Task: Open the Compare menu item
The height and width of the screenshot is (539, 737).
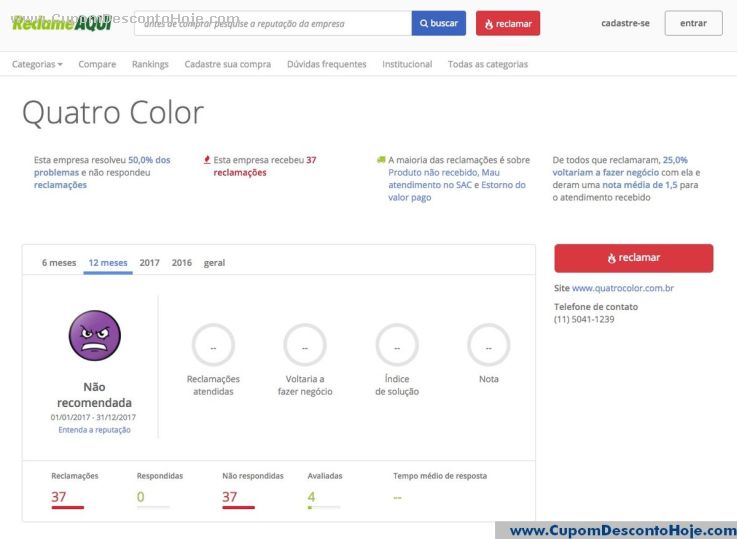Action: click(97, 64)
